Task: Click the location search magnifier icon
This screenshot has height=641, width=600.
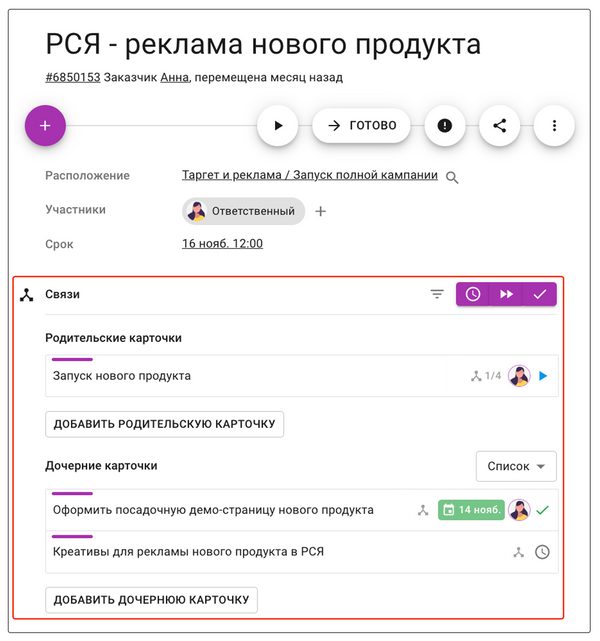Action: pos(452,177)
